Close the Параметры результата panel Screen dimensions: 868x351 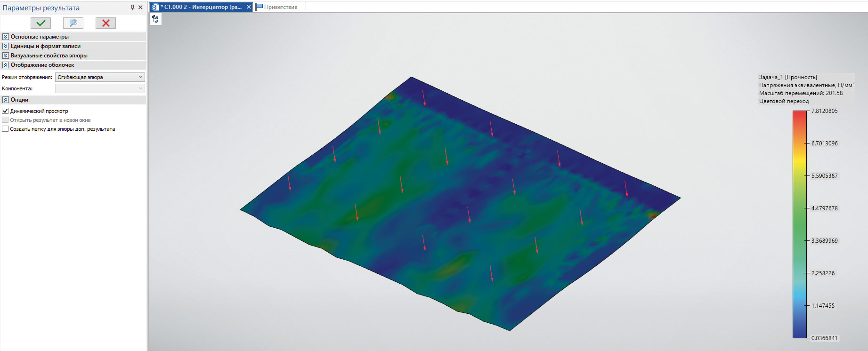click(140, 8)
